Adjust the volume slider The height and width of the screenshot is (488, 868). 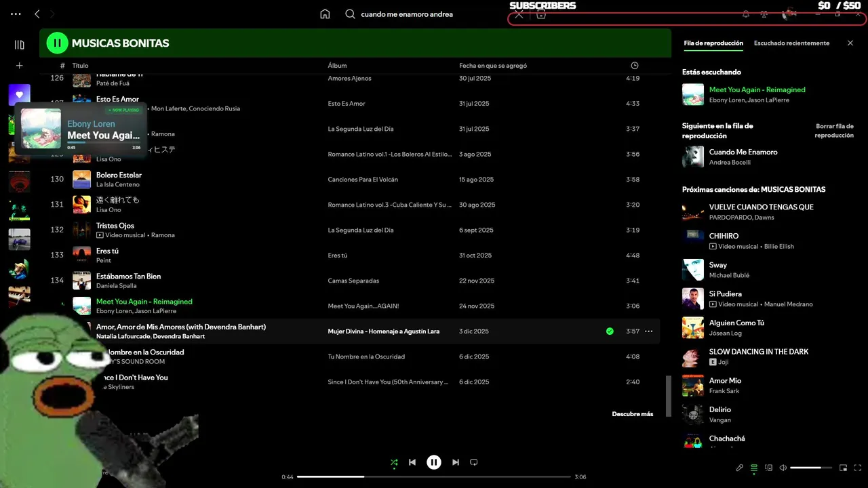[811, 468]
